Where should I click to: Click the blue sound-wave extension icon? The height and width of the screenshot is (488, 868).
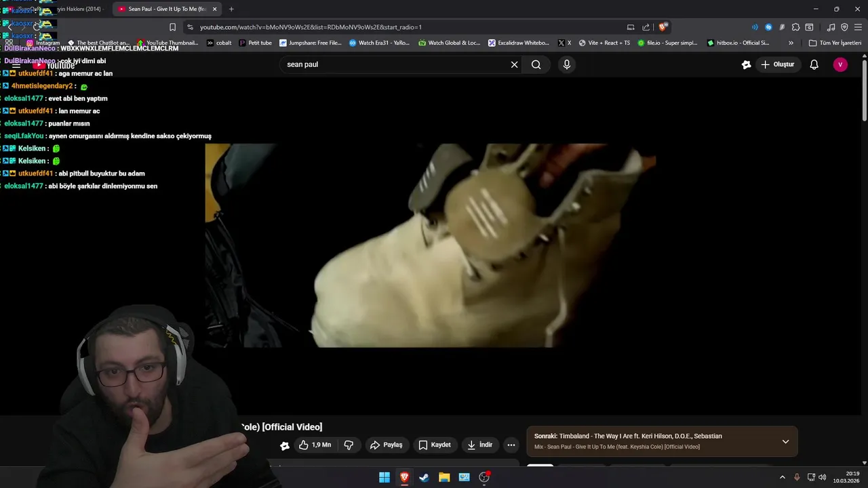click(x=755, y=27)
